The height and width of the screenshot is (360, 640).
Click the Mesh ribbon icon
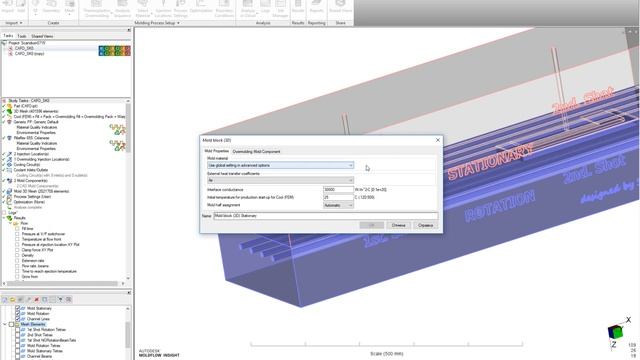click(69, 7)
